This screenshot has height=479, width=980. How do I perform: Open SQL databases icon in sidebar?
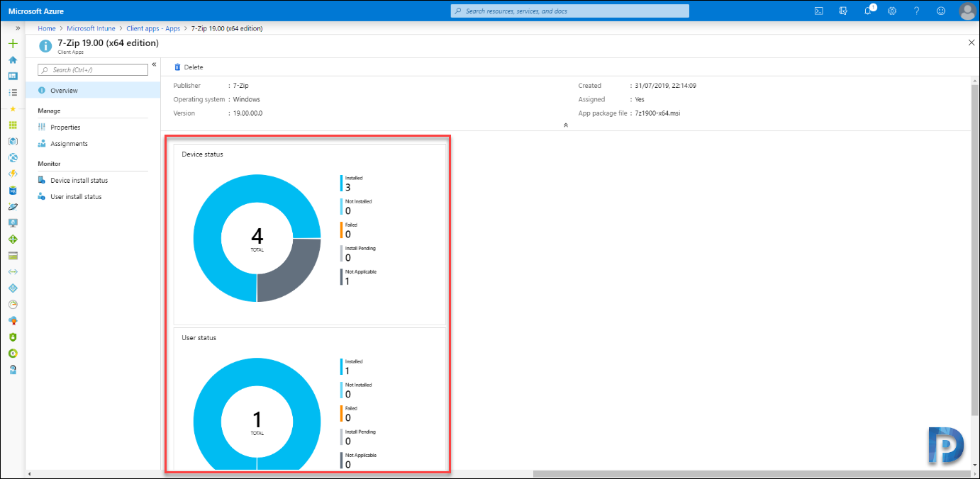[x=13, y=190]
